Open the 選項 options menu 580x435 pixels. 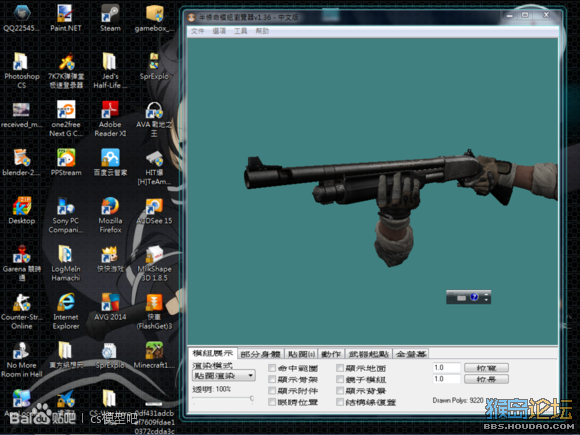(x=219, y=31)
